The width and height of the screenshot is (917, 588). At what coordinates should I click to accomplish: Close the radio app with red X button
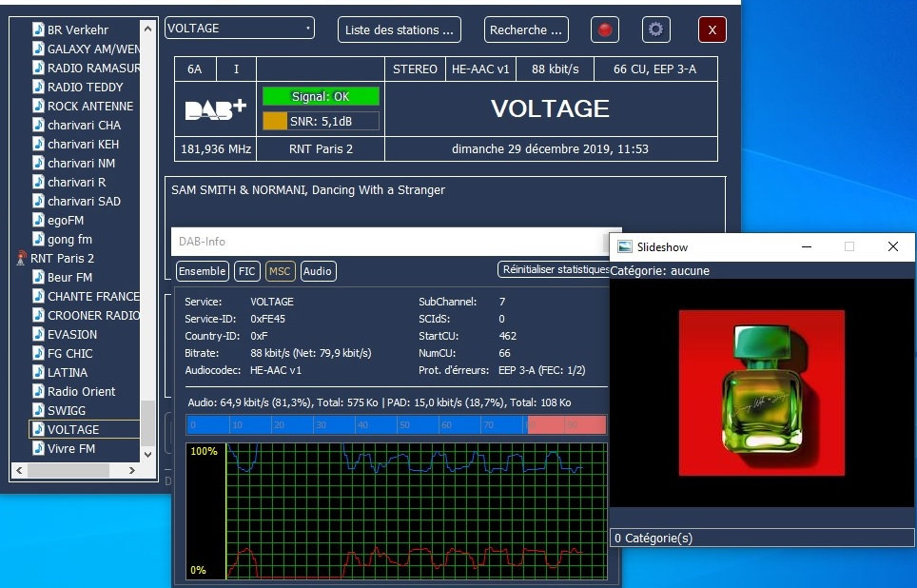(x=712, y=29)
